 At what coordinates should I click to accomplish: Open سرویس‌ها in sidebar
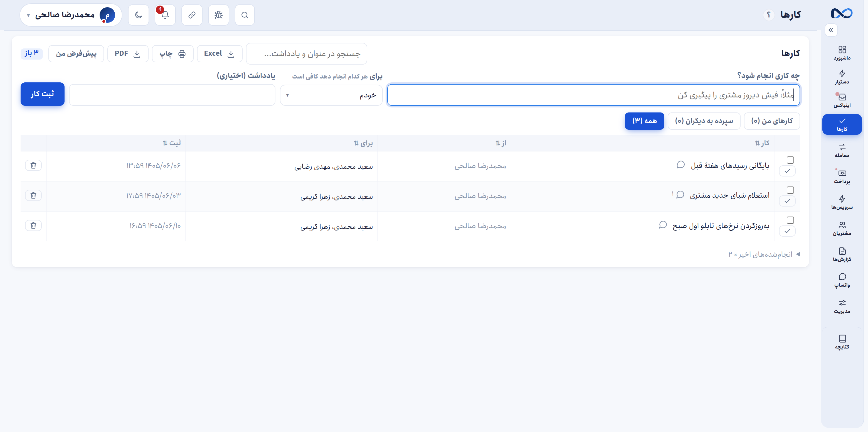coord(842,202)
